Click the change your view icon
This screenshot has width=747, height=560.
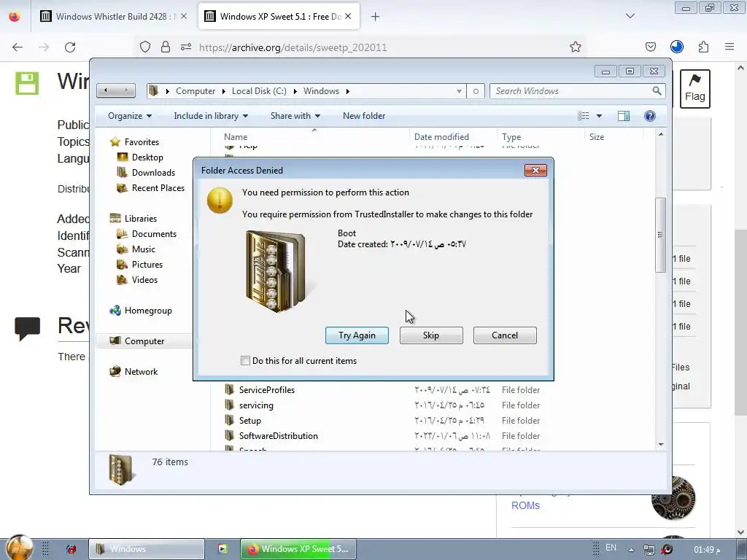tap(584, 116)
